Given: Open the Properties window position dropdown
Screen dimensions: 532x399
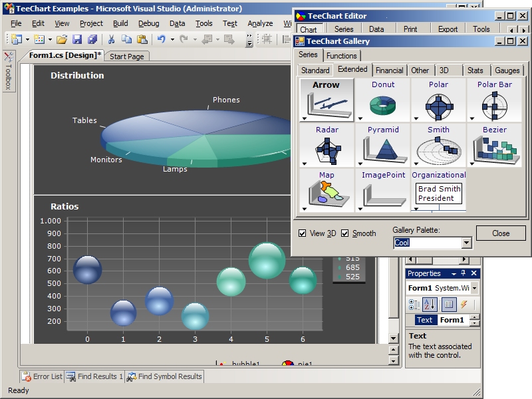Looking at the screenshot, I should coord(454,273).
